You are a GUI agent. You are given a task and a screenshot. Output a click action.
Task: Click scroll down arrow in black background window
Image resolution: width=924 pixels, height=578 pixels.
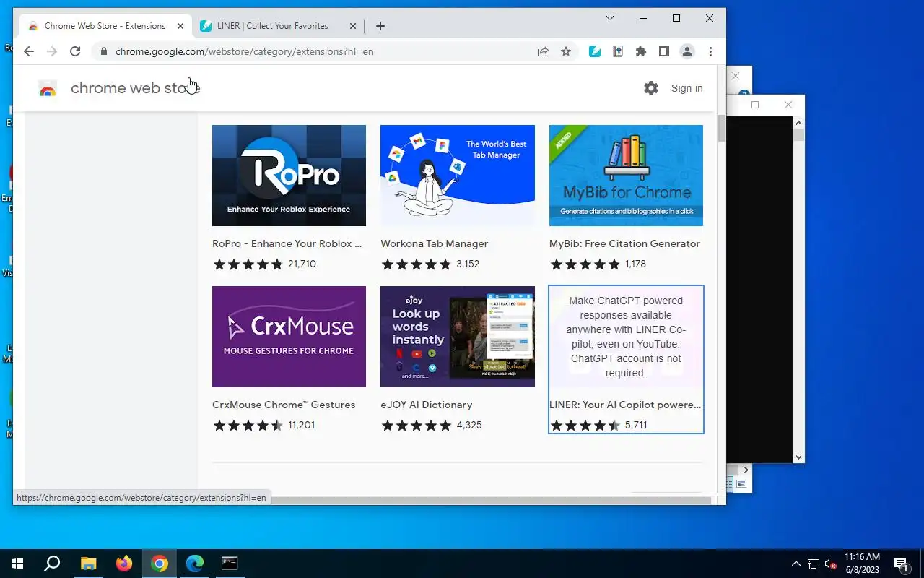tap(798, 457)
